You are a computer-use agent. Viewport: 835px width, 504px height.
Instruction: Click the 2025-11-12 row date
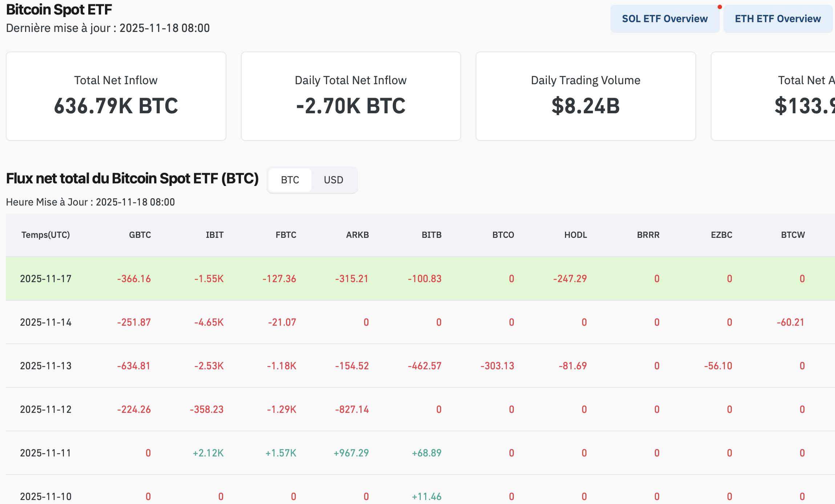tap(46, 410)
